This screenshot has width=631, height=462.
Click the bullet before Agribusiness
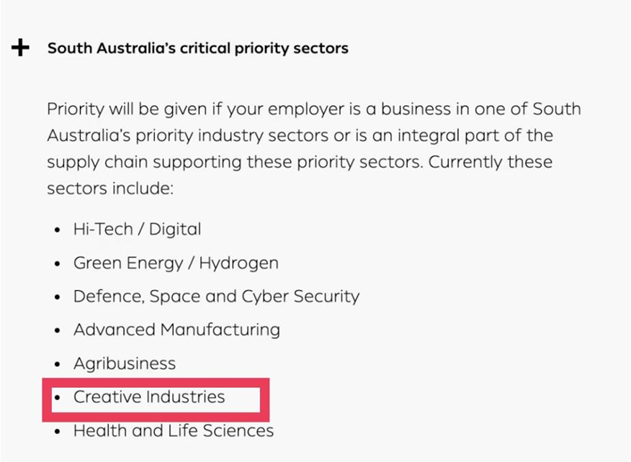[x=57, y=365]
